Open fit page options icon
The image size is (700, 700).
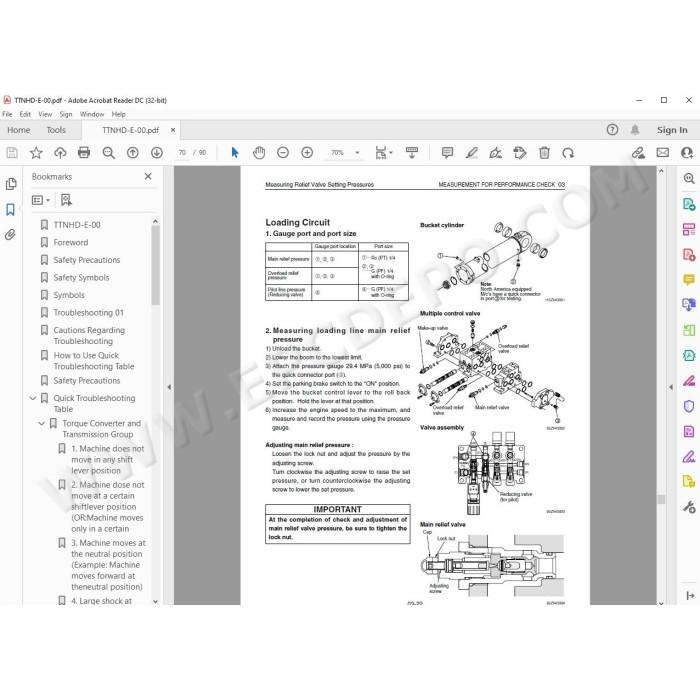click(x=383, y=153)
